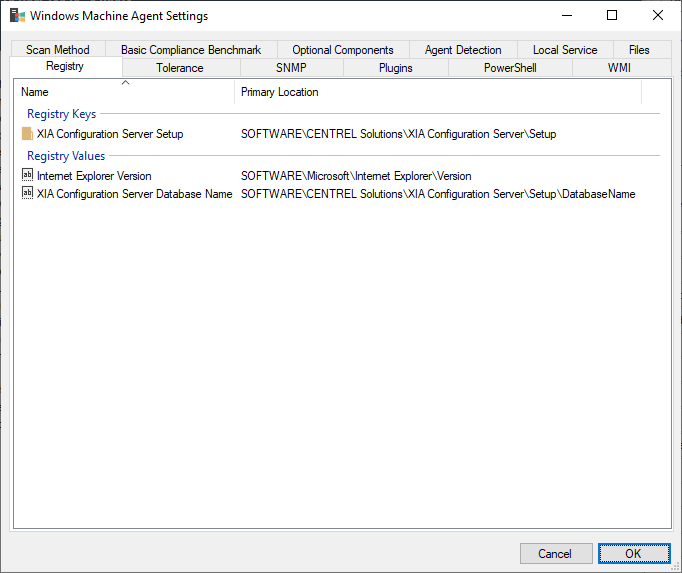Open the Basic Compliance Benchmark tab
The image size is (682, 573).
(x=191, y=50)
